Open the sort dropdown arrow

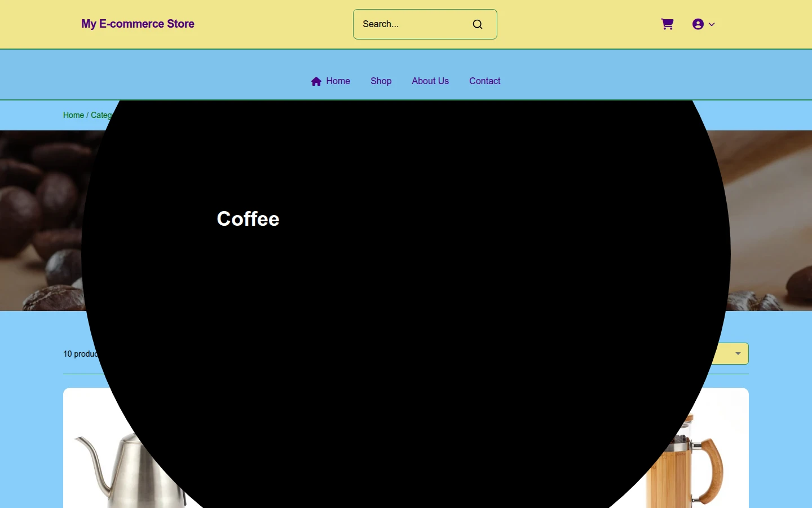[x=738, y=354]
